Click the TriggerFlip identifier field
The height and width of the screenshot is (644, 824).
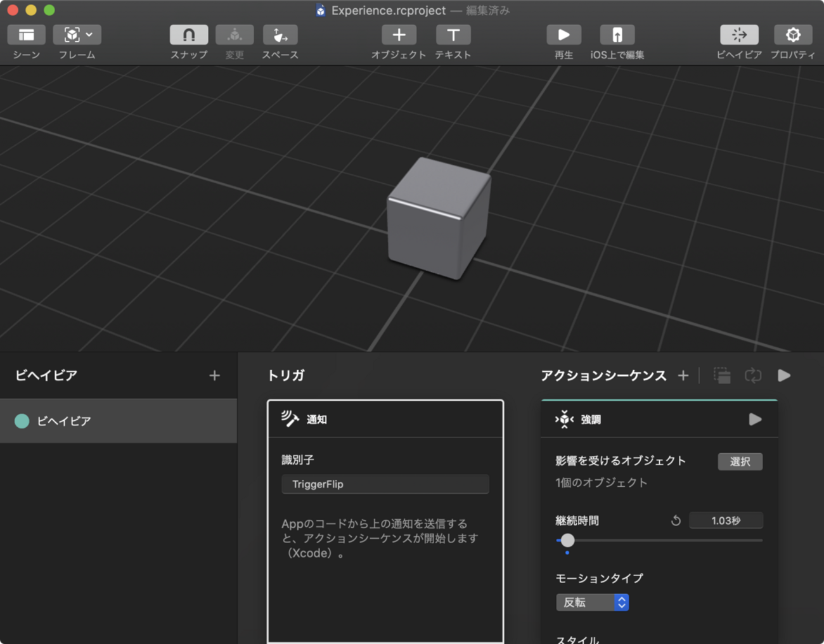[x=385, y=484]
